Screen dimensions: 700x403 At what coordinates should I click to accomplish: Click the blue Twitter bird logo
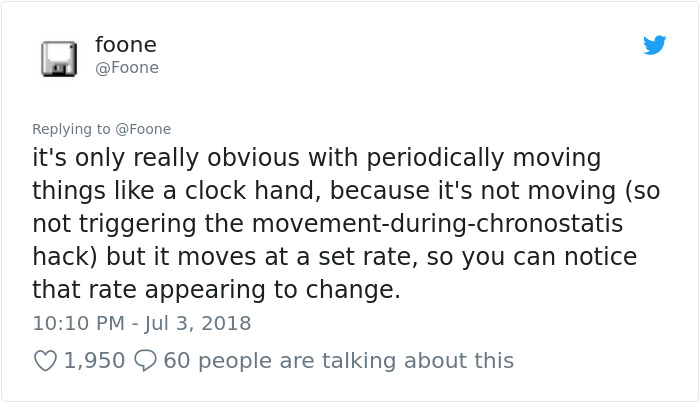click(x=654, y=45)
